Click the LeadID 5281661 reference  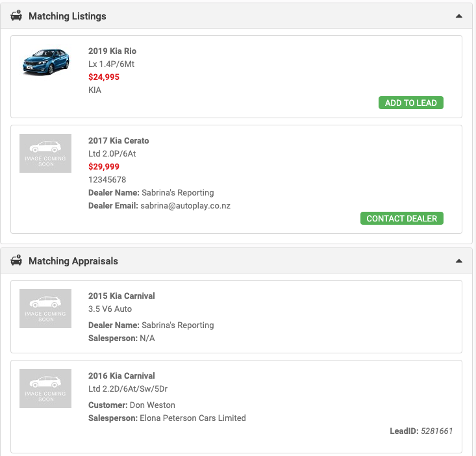coord(422,431)
